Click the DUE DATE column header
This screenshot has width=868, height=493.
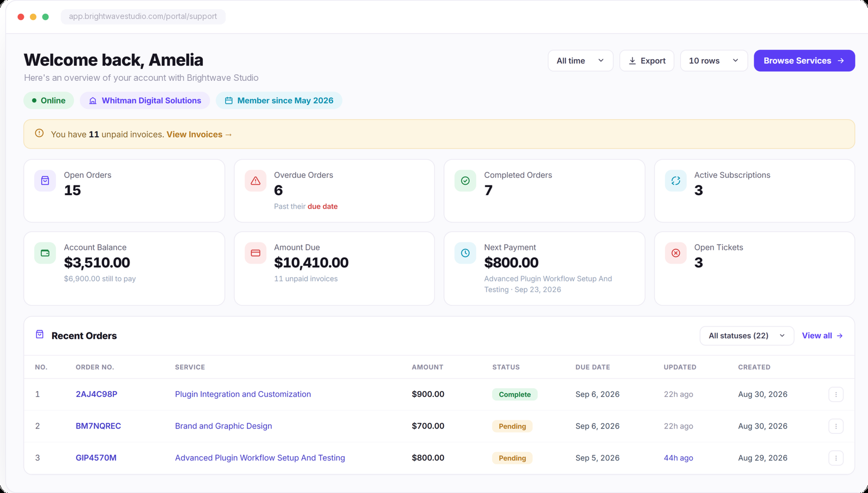[x=593, y=367]
